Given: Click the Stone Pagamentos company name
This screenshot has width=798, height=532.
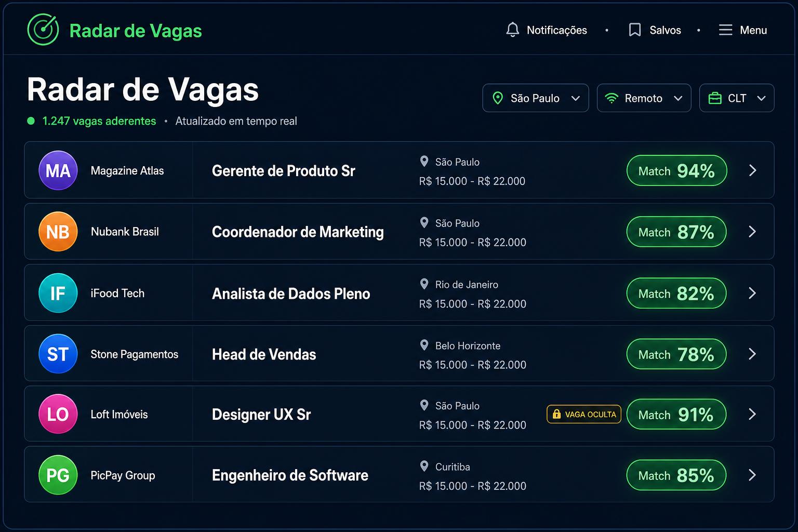Looking at the screenshot, I should tap(135, 354).
